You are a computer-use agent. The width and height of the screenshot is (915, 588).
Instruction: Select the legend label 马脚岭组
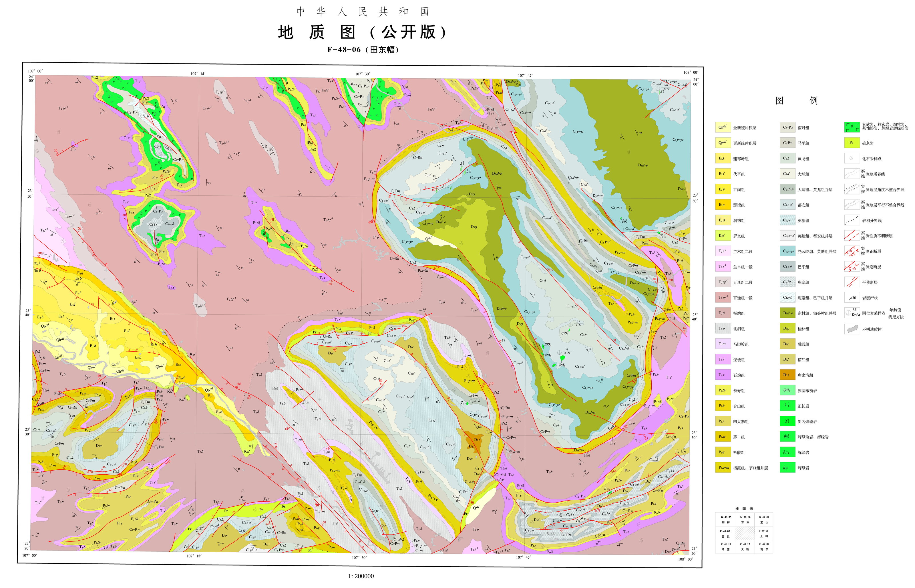[x=741, y=344]
